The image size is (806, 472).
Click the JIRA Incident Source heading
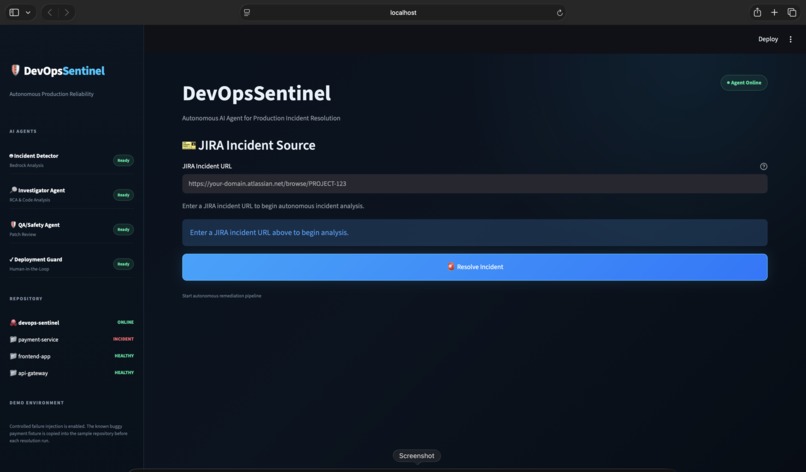(x=257, y=146)
